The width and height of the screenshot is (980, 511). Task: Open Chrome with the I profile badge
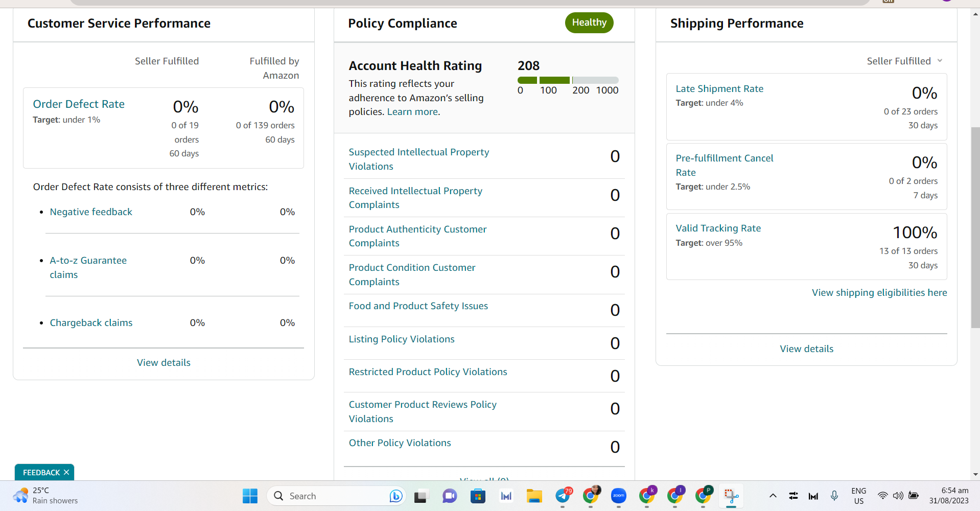tap(675, 495)
